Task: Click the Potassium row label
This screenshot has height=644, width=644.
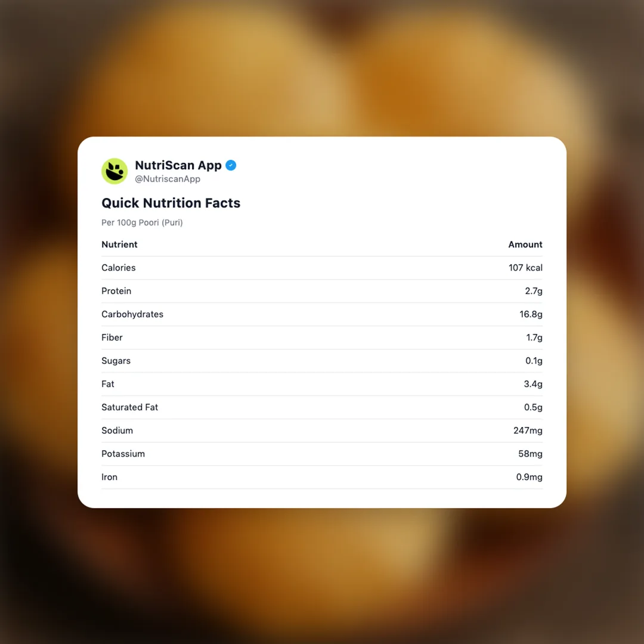Action: pyautogui.click(x=123, y=454)
